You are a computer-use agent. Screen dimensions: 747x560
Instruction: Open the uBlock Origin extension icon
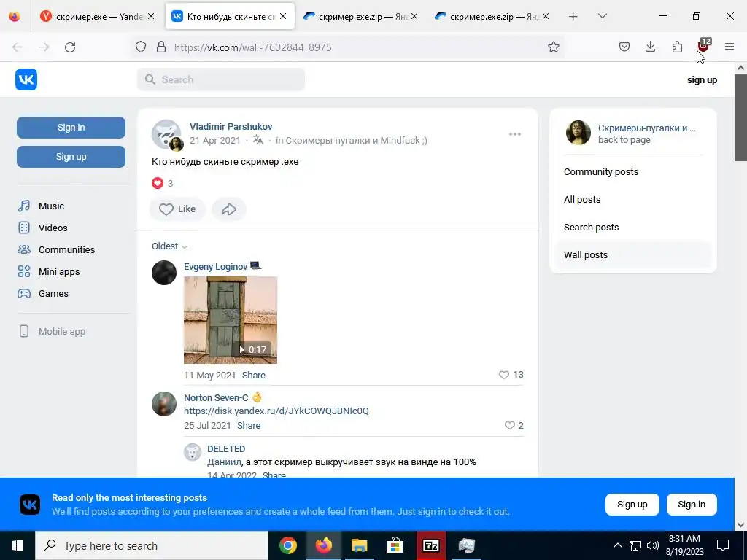coord(703,46)
